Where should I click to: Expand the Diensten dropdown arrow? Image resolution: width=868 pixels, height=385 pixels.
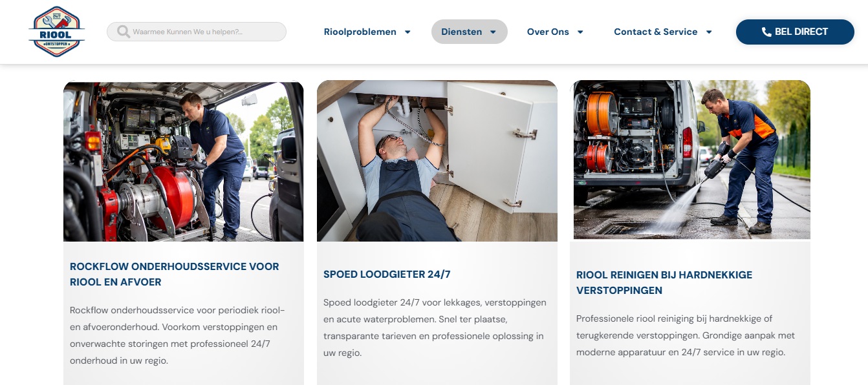click(493, 32)
